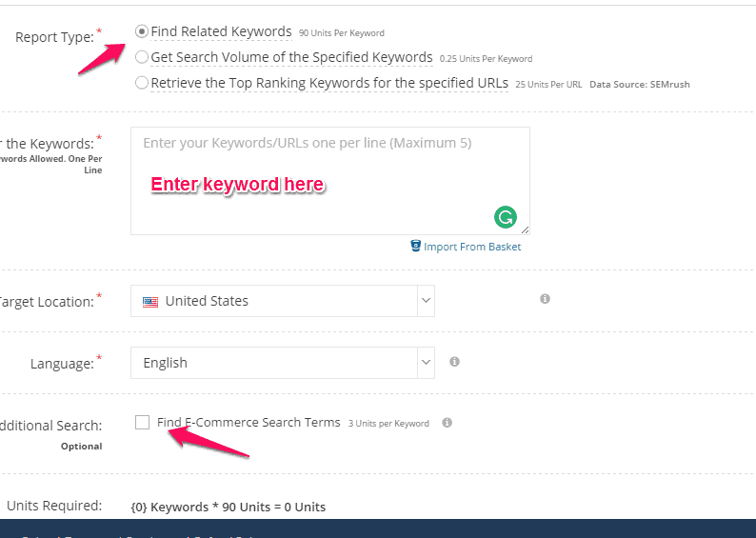This screenshot has width=756, height=538.
Task: Click info icon beside Language dropdown
Action: click(x=454, y=362)
